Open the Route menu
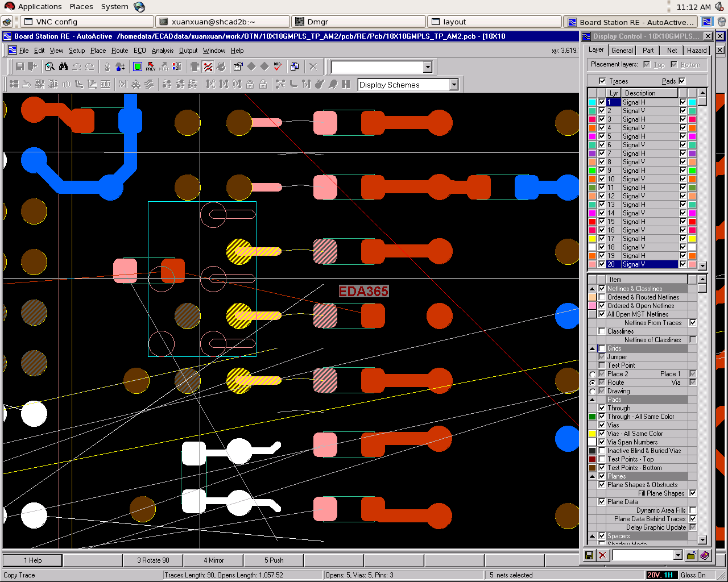Viewport: 728px width, 582px height. click(119, 51)
